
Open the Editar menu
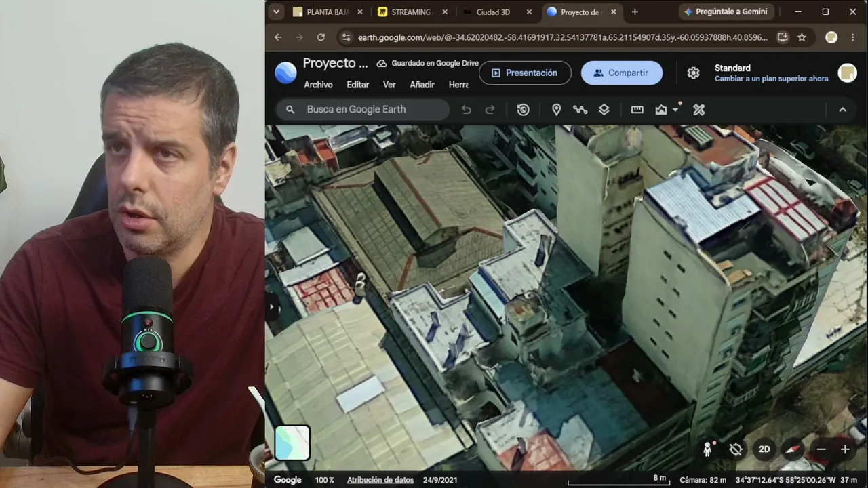(x=358, y=85)
